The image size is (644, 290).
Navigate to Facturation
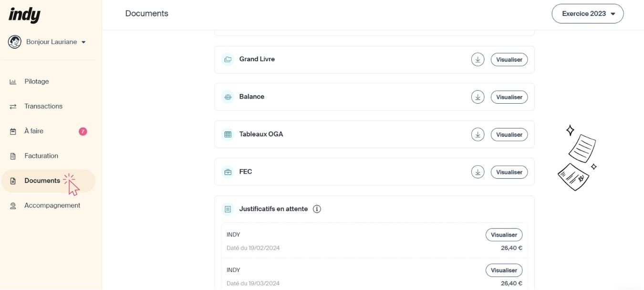tap(41, 156)
